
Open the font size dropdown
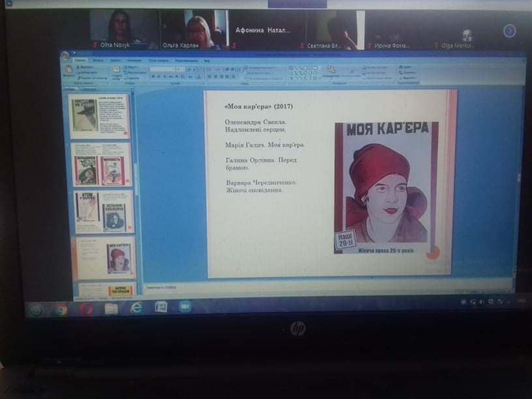tap(180, 70)
